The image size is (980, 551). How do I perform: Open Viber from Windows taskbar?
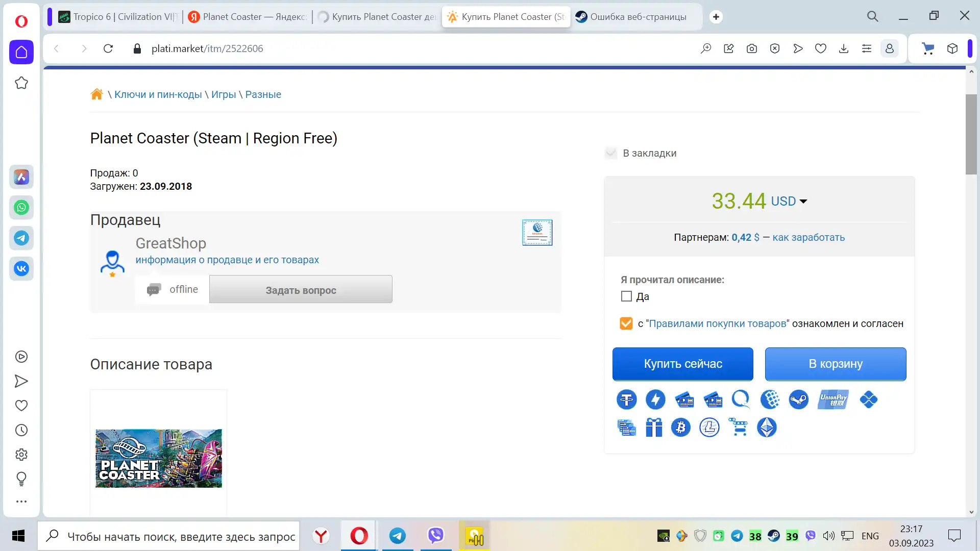[x=436, y=536]
